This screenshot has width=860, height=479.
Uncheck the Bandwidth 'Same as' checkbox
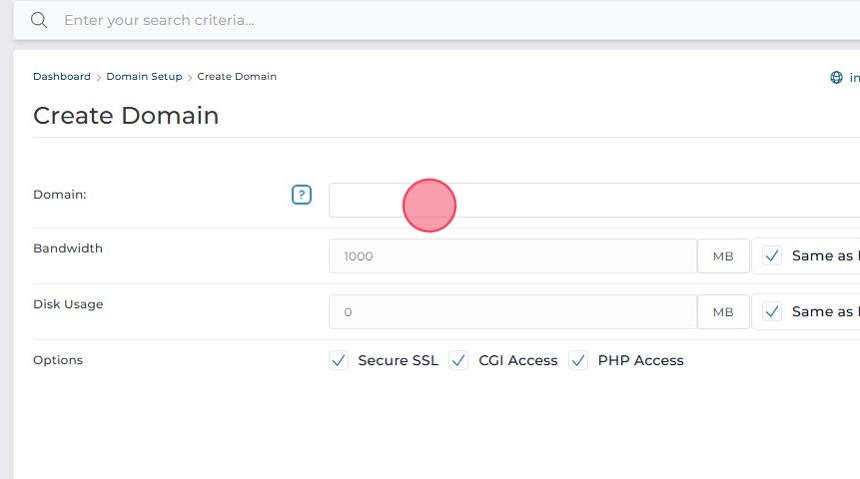[x=771, y=256]
